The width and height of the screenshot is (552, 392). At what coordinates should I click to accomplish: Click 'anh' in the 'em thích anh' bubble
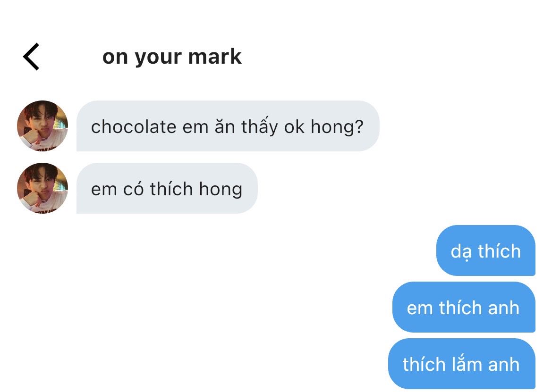(x=504, y=308)
